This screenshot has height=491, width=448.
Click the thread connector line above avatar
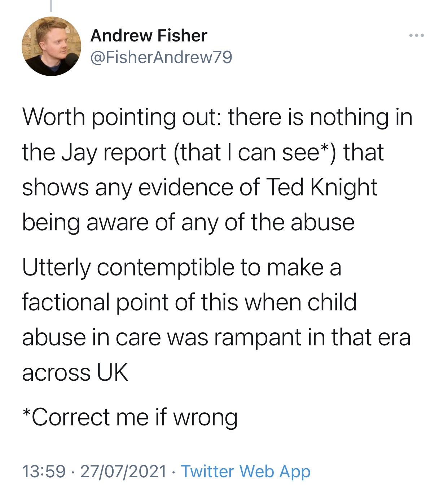[x=51, y=5]
